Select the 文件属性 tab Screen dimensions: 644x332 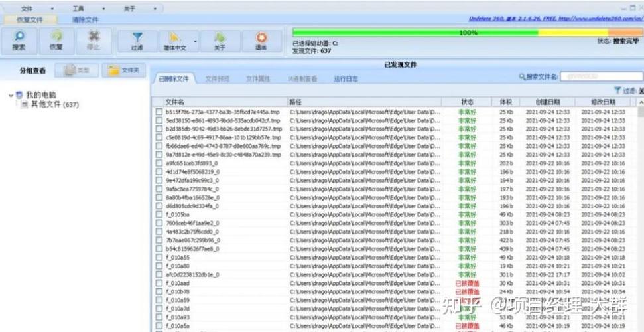(x=258, y=78)
